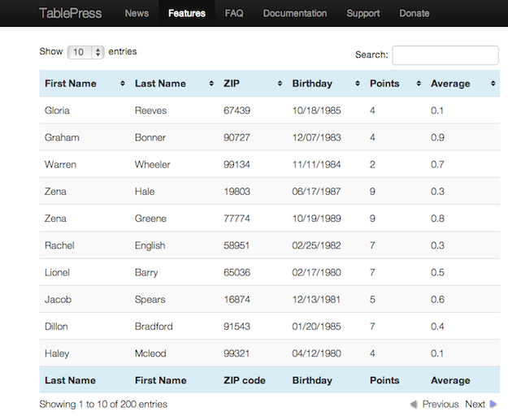Click the Previous pagination link
Viewport: 508px width, 420px height.
[440, 404]
